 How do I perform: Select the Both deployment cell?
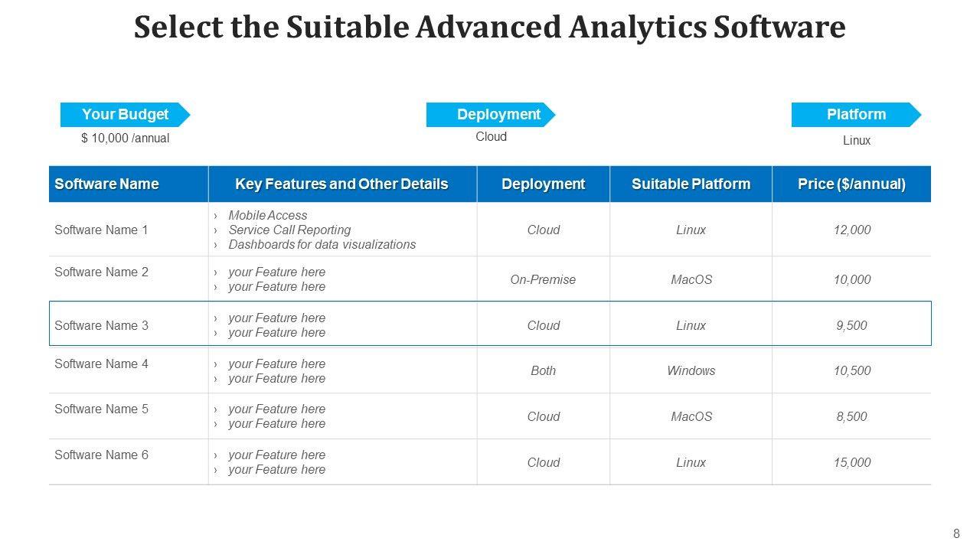(543, 370)
